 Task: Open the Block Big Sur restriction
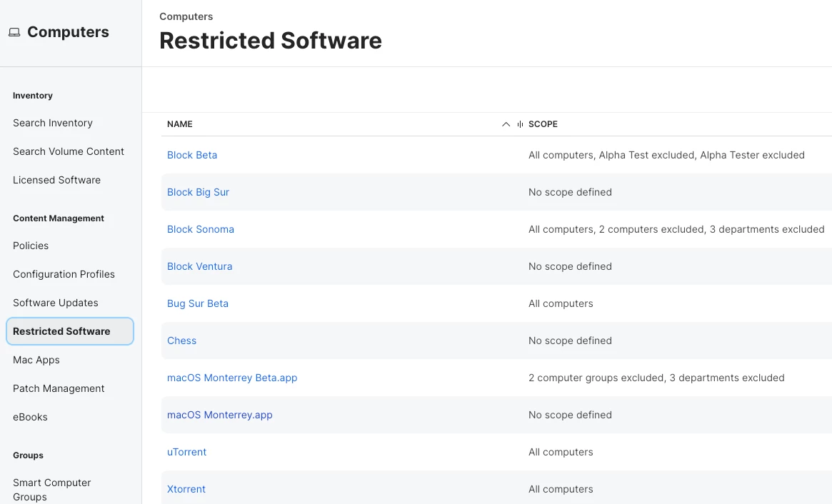(x=198, y=192)
